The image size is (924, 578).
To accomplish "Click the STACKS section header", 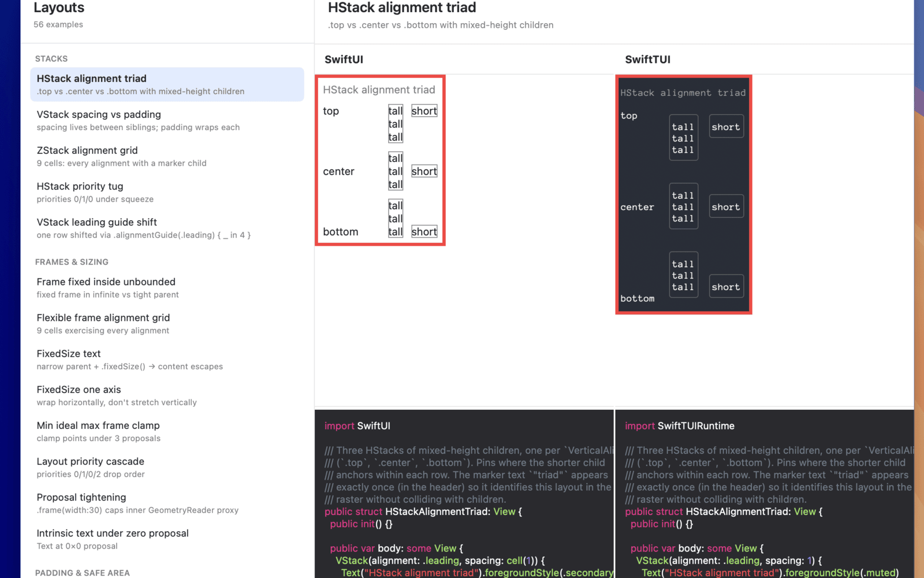I will coord(51,59).
